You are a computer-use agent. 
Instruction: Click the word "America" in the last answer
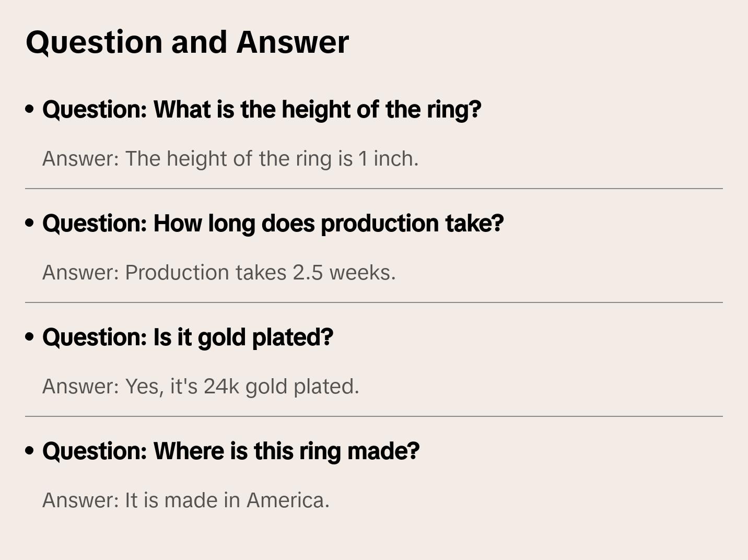288,500
